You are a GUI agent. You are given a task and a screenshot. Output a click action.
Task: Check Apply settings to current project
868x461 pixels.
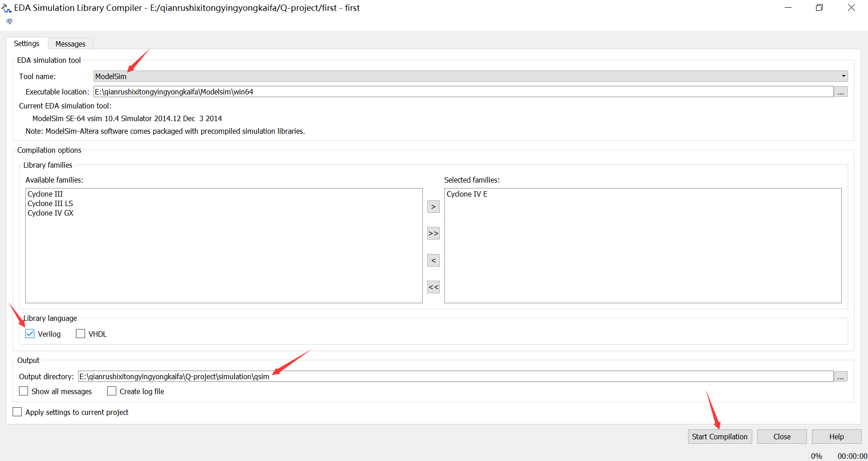(17, 412)
